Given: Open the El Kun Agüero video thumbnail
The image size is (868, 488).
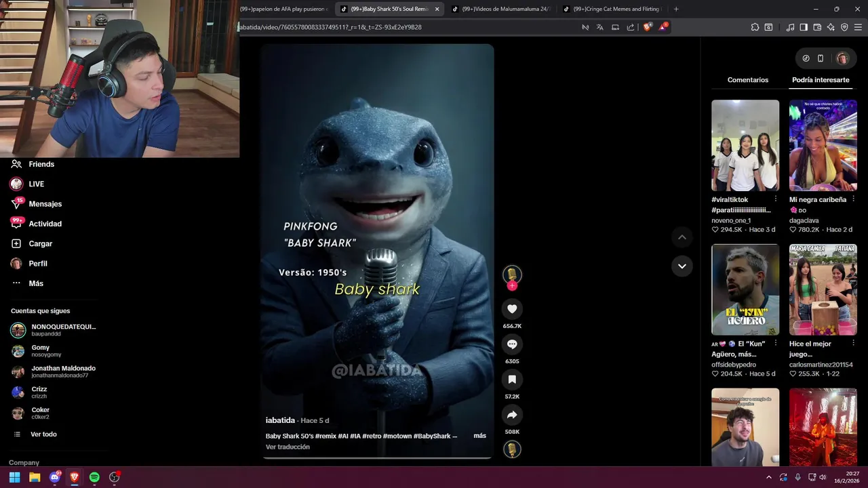Looking at the screenshot, I should pyautogui.click(x=745, y=289).
